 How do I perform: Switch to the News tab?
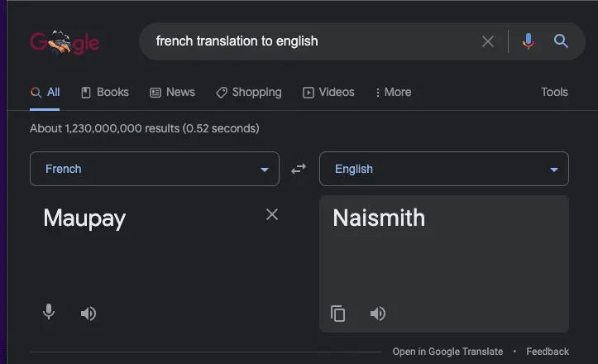(173, 92)
